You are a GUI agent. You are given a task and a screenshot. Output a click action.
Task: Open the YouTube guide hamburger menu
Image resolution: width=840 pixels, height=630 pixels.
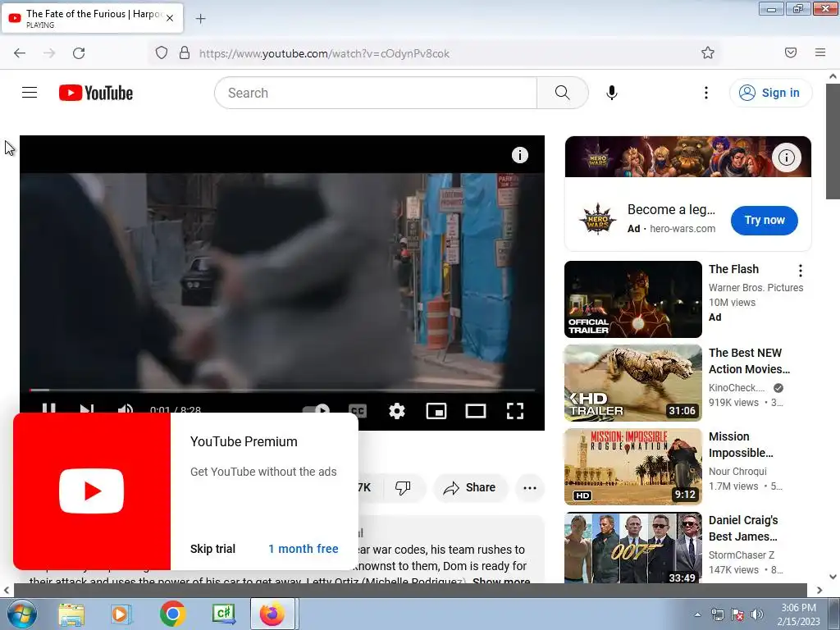coord(30,93)
